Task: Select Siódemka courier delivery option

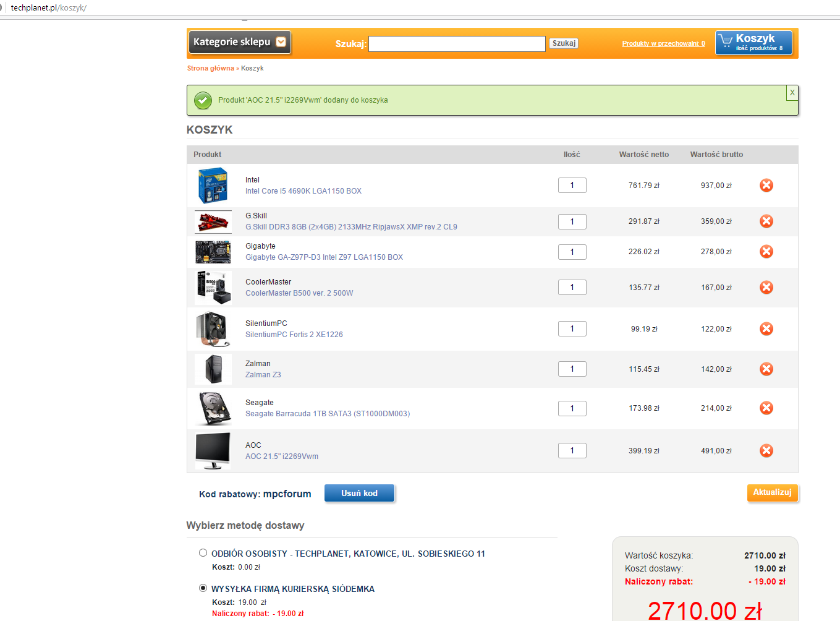Action: pos(203,588)
